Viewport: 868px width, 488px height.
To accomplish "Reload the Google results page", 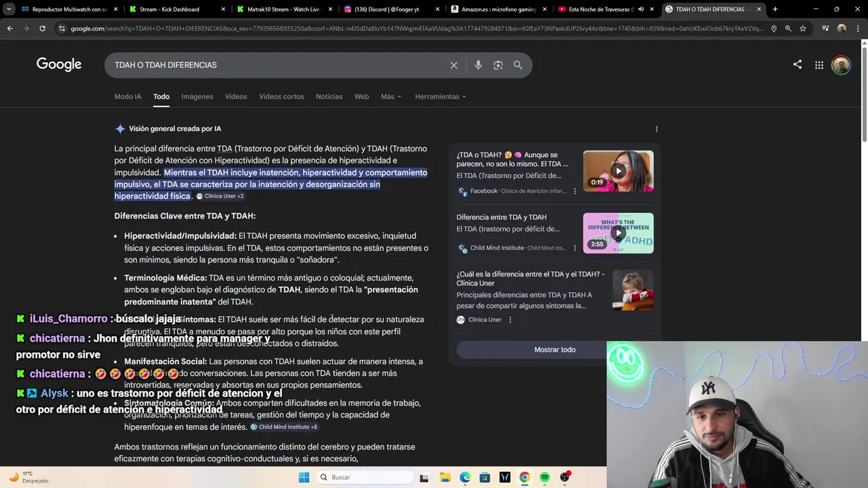I will (42, 28).
